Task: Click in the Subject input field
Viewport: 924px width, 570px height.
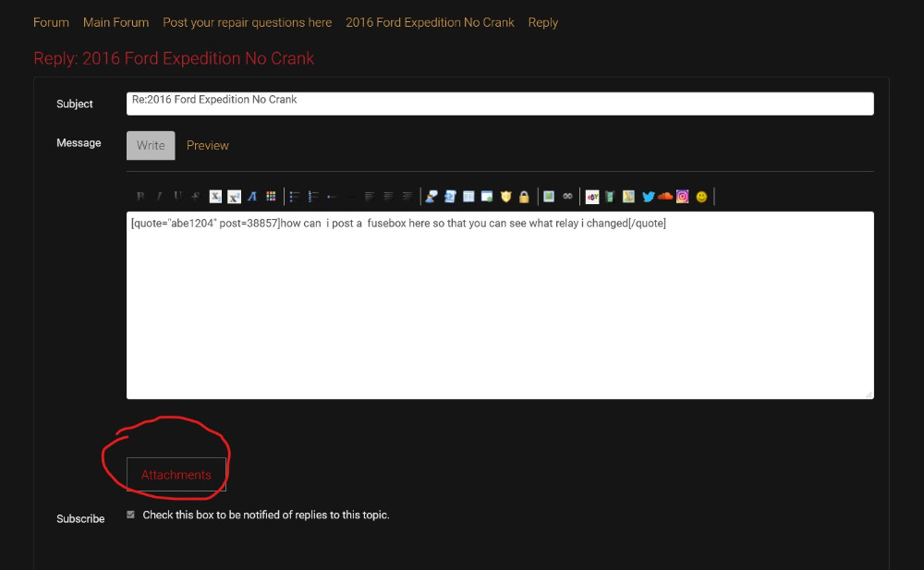Action: coord(500,103)
